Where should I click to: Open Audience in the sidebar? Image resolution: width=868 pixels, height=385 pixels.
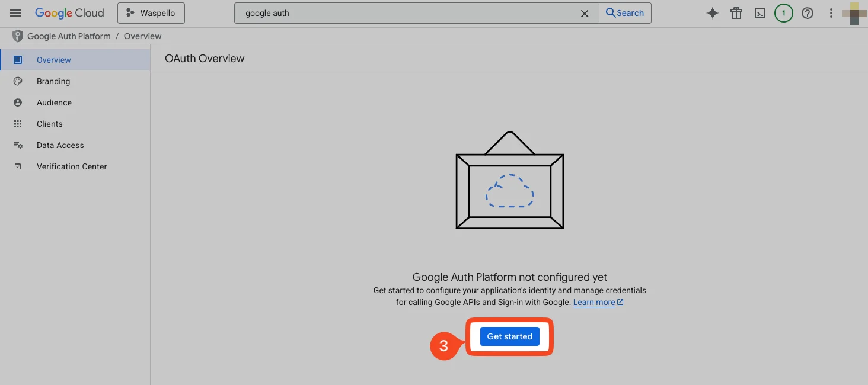tap(75, 102)
